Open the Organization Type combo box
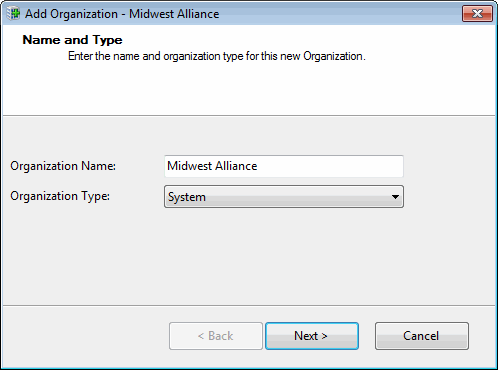Image resolution: width=498 pixels, height=370 pixels. tap(284, 197)
